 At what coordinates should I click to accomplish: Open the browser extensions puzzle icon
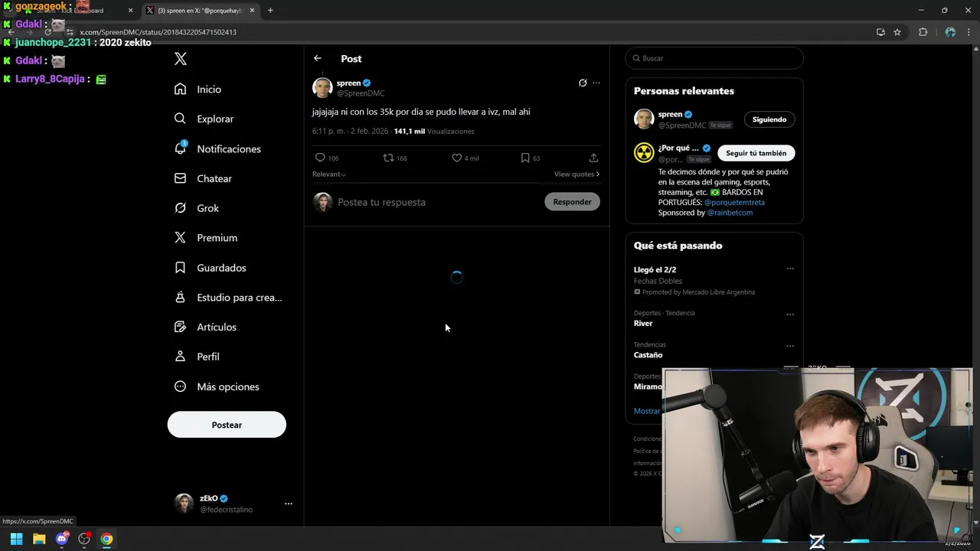[x=923, y=32]
